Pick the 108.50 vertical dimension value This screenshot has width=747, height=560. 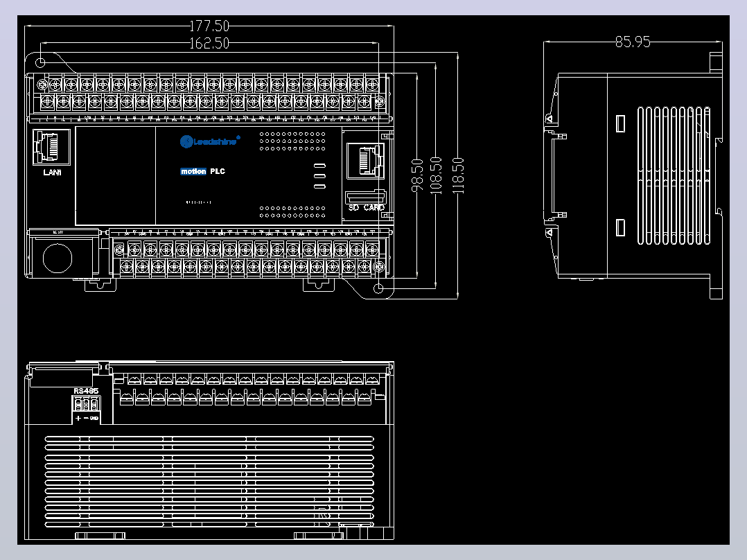pyautogui.click(x=436, y=175)
